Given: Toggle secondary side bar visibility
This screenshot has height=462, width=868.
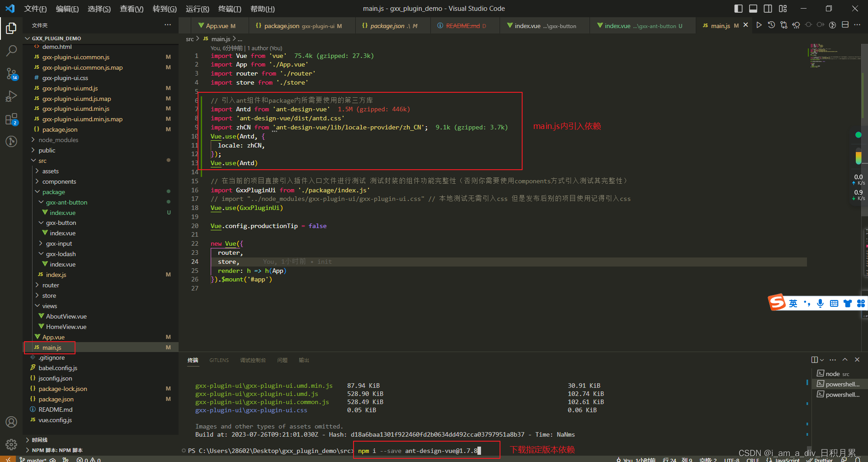Looking at the screenshot, I should click(x=768, y=9).
